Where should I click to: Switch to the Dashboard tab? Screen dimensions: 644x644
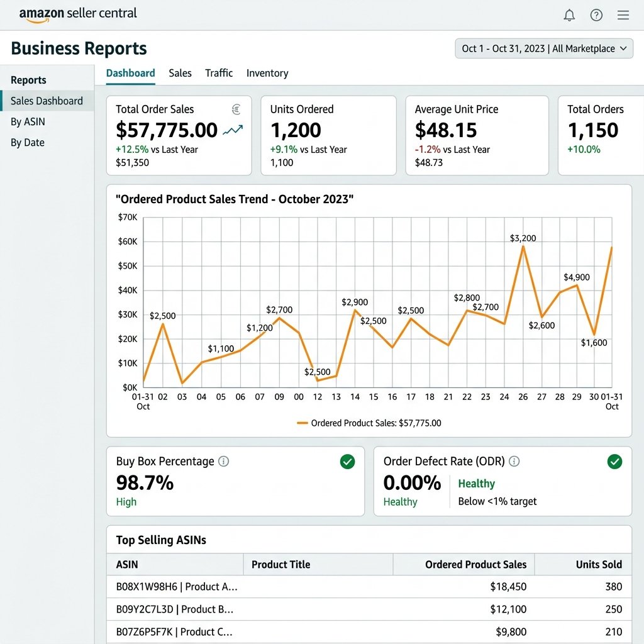click(131, 74)
